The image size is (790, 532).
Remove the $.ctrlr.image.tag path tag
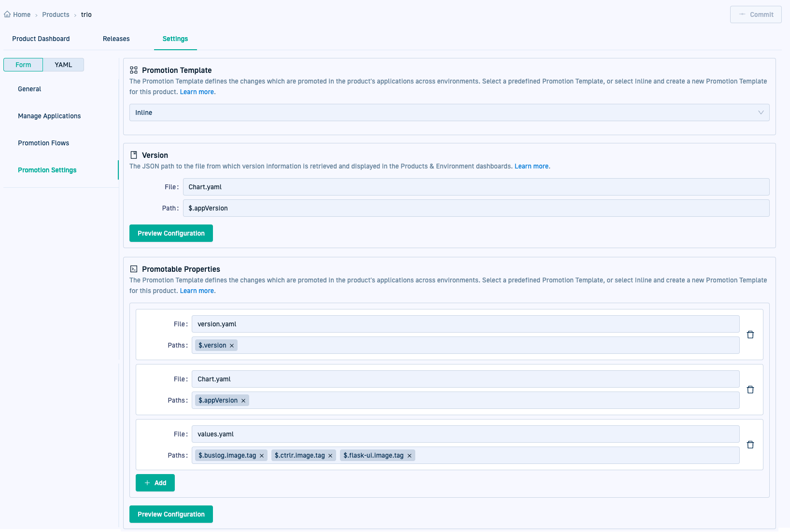(x=330, y=456)
